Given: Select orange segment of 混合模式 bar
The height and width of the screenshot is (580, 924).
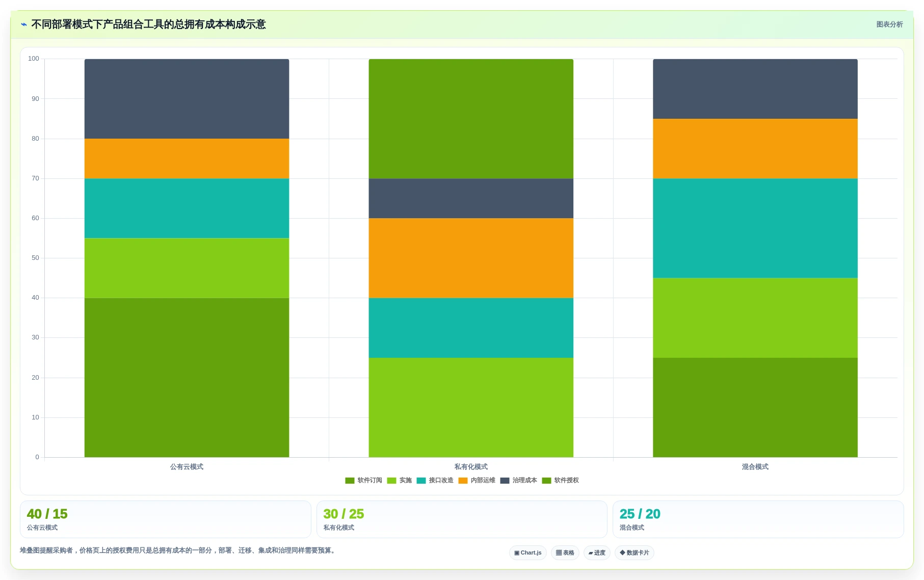Looking at the screenshot, I should click(x=755, y=149).
